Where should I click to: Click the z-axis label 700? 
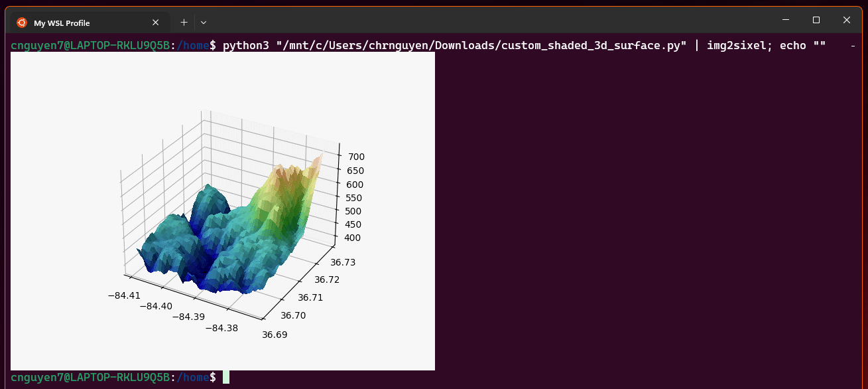[x=357, y=157]
